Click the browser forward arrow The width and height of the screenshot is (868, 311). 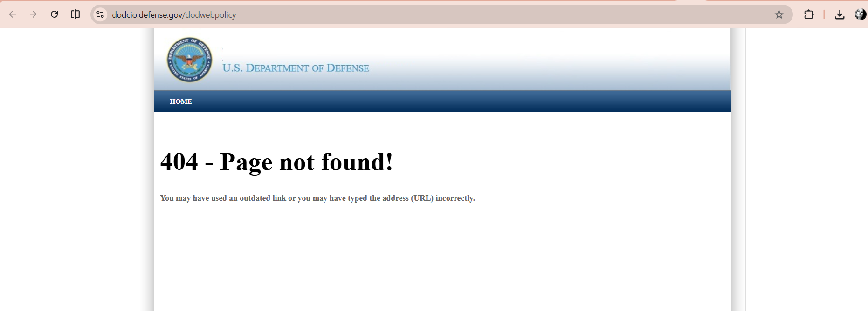(33, 14)
